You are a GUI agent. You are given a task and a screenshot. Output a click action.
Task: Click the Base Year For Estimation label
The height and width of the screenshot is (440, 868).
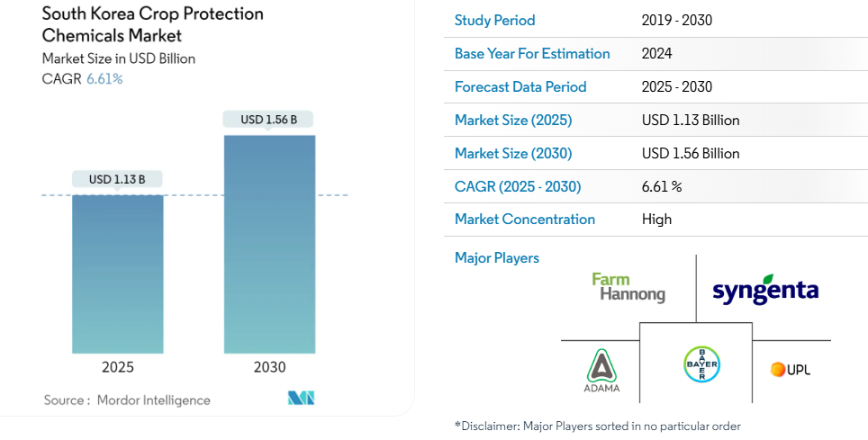(x=532, y=53)
